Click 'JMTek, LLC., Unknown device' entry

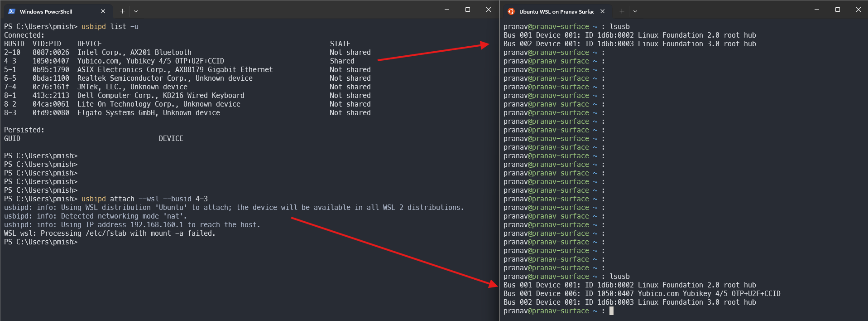132,87
